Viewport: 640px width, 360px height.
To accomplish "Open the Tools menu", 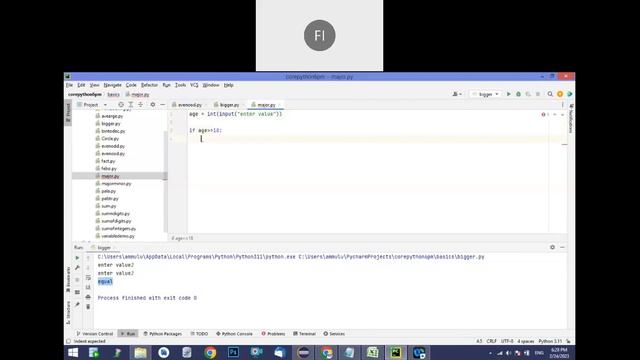I will [180, 85].
